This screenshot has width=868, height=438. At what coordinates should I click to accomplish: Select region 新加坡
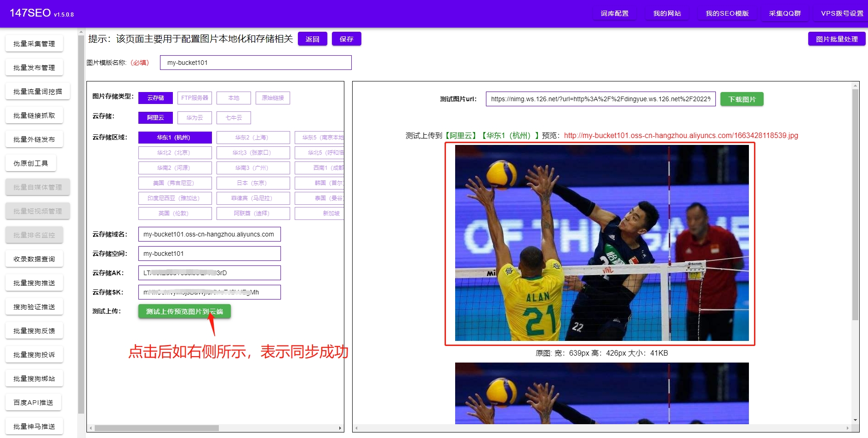click(320, 213)
